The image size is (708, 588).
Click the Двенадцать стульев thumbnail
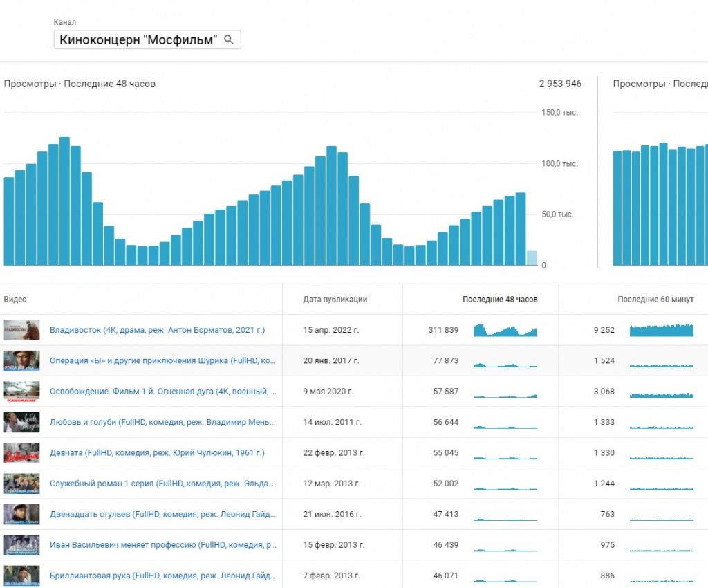coord(21,515)
